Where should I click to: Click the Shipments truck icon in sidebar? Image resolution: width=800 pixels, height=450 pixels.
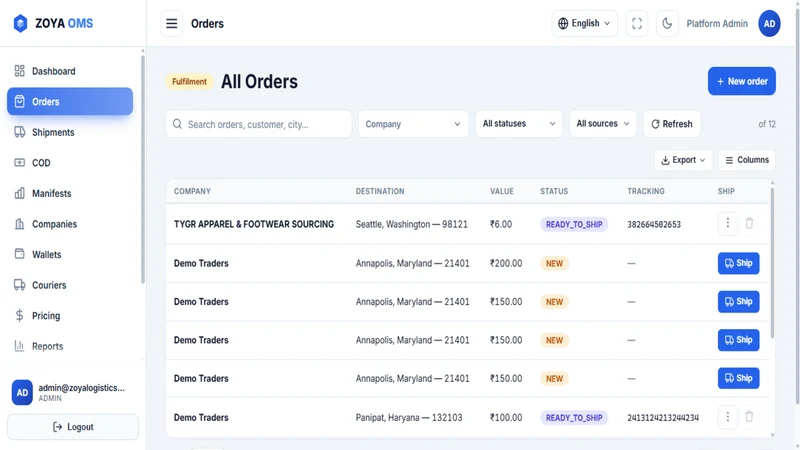coord(19,132)
